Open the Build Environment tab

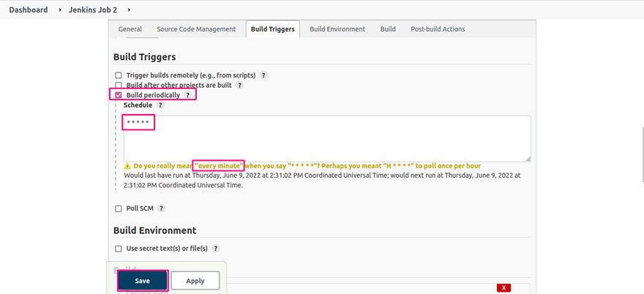coord(337,29)
